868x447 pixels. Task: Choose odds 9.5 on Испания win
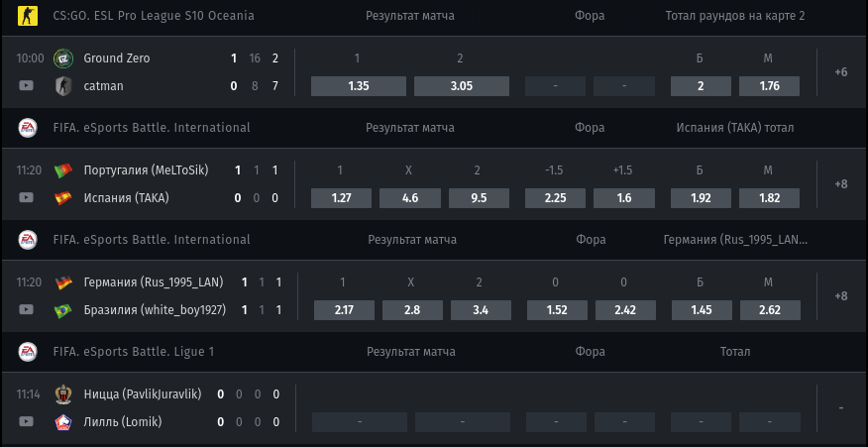[x=479, y=198]
